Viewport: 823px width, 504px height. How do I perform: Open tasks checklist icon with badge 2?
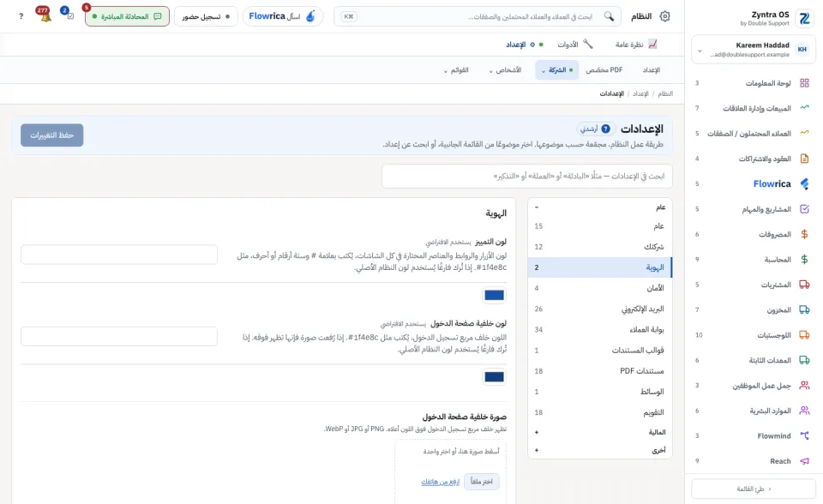click(69, 14)
